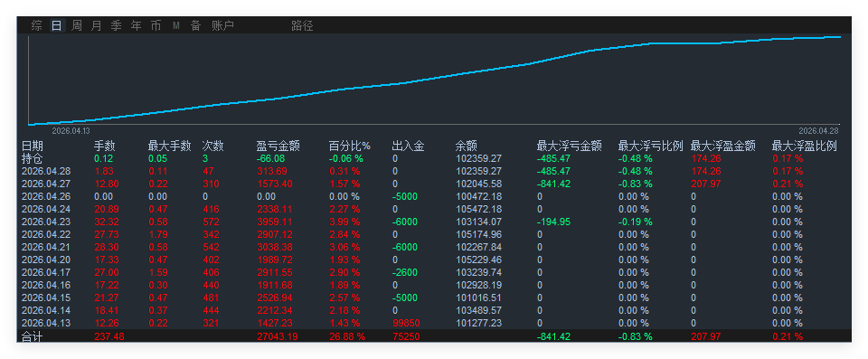Switch to the 月 monthly tab
This screenshot has width=868, height=359.
click(97, 25)
